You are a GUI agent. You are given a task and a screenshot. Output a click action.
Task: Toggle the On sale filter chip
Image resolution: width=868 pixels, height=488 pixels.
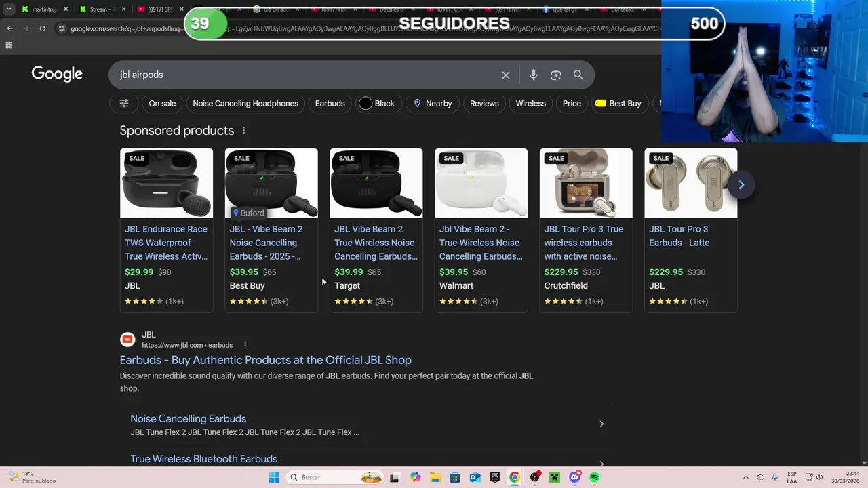click(162, 104)
